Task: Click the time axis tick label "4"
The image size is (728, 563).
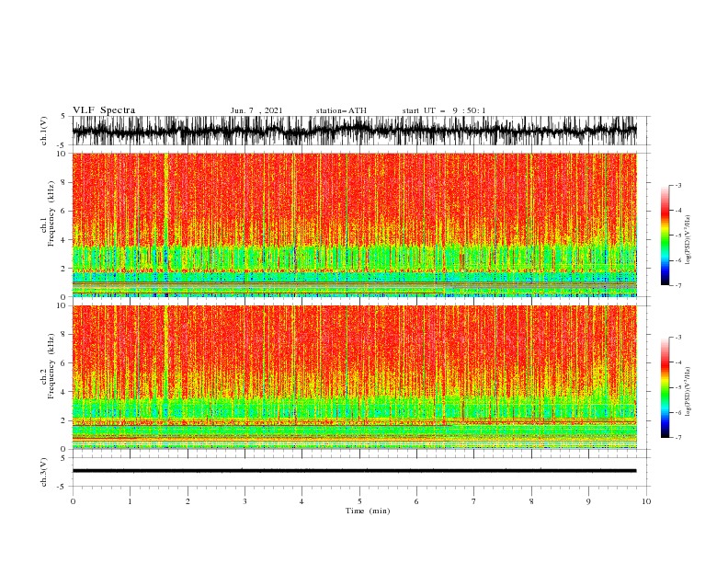Action: pyautogui.click(x=301, y=501)
